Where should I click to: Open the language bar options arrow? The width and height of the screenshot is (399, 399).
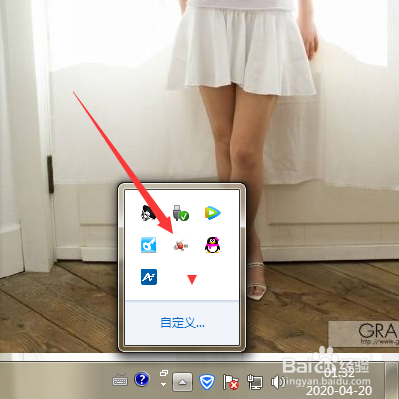163,384
